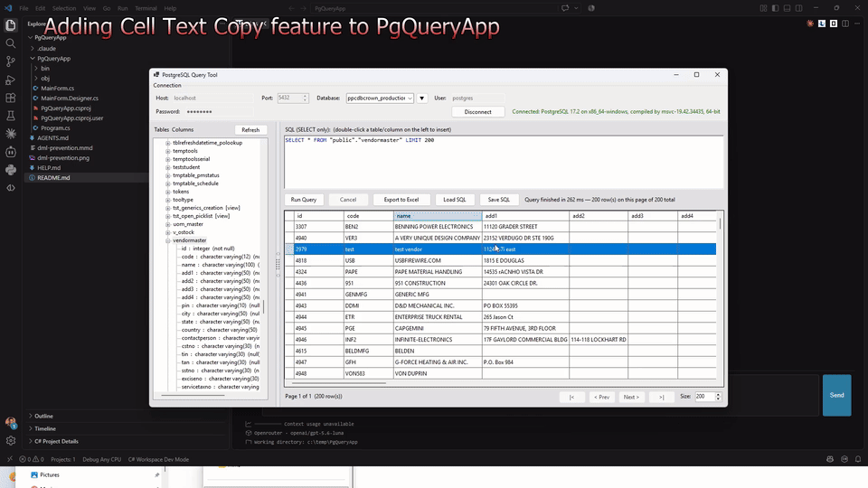The height and width of the screenshot is (488, 868).
Task: Open the File menu in VS Code
Action: [24, 8]
